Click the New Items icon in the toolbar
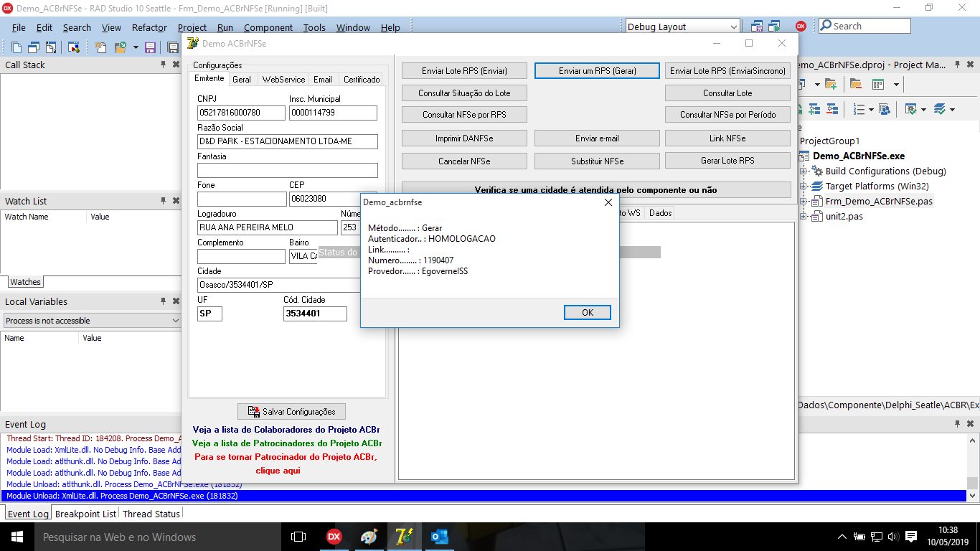Image resolution: width=980 pixels, height=551 pixels. 101,47
